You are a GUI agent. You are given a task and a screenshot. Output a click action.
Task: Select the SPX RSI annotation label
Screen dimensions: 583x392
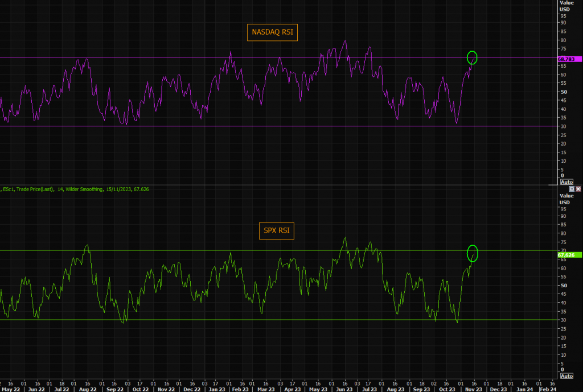coord(277,231)
